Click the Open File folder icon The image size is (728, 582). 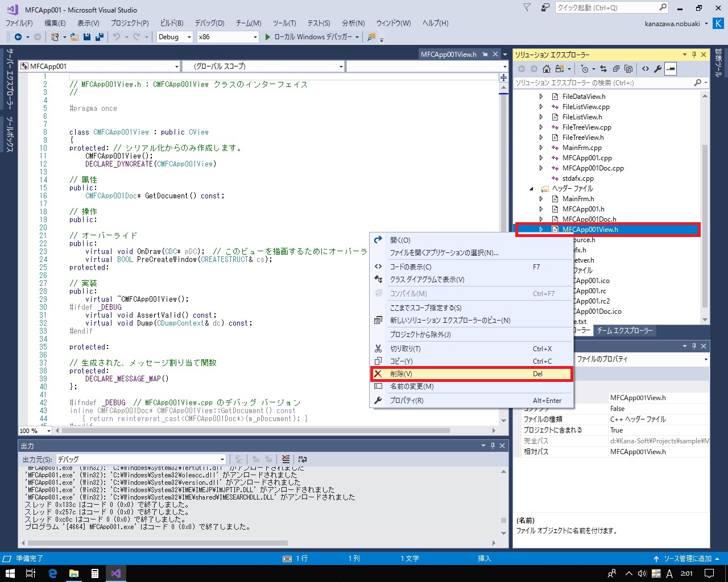(x=75, y=37)
